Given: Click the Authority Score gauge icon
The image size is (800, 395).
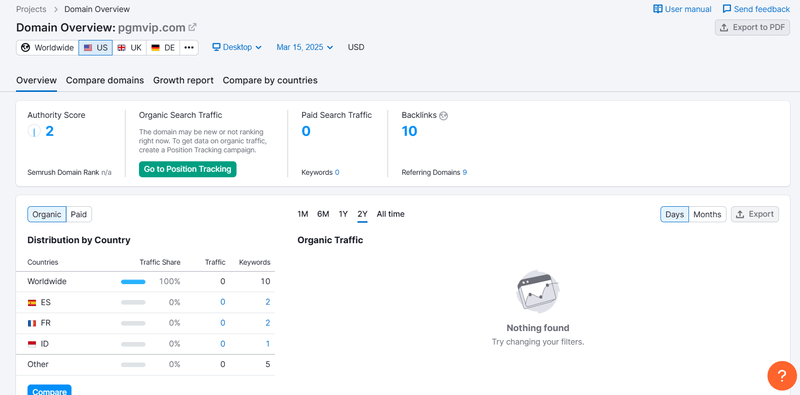Looking at the screenshot, I should [34, 132].
